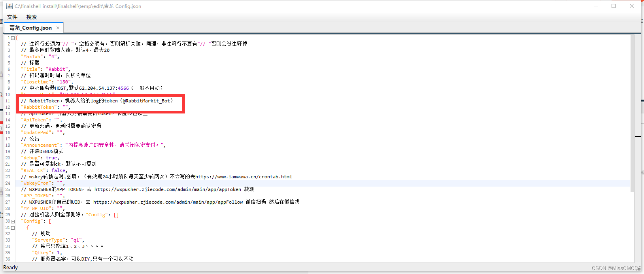
Task: Collapse the fold marker on line 1
Action: pyautogui.click(x=13, y=38)
